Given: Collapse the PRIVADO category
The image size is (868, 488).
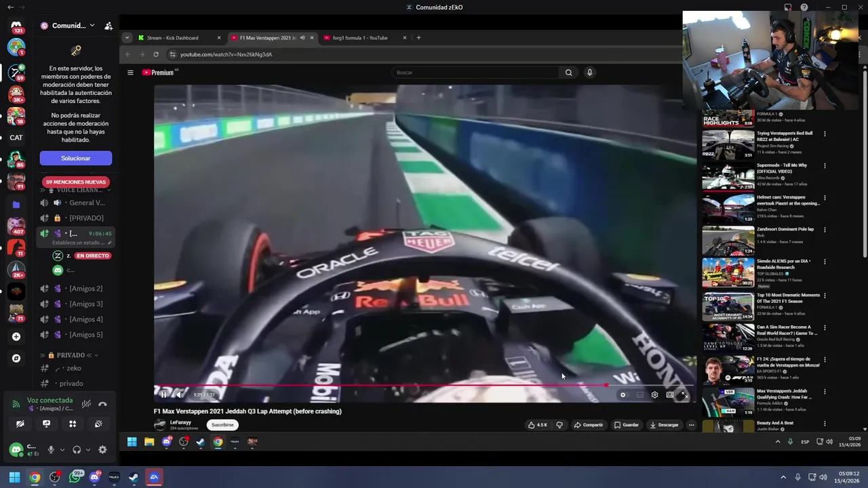Looking at the screenshot, I should [71, 355].
